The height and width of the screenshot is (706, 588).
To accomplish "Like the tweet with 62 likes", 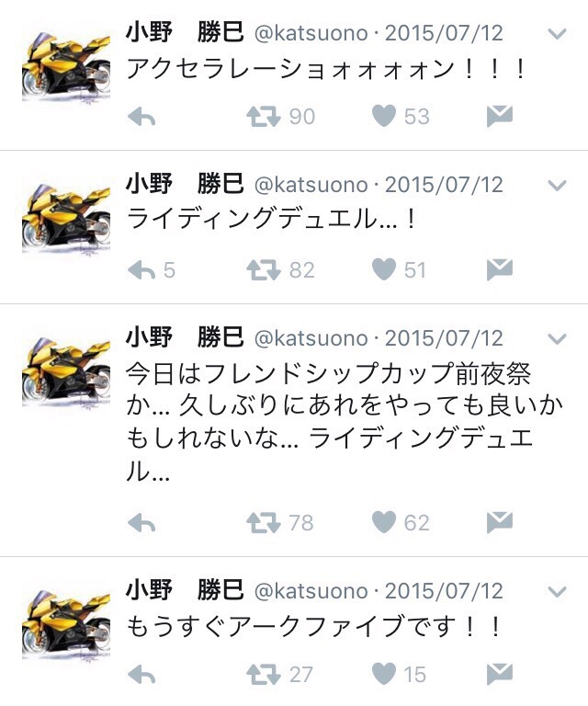I will (384, 522).
